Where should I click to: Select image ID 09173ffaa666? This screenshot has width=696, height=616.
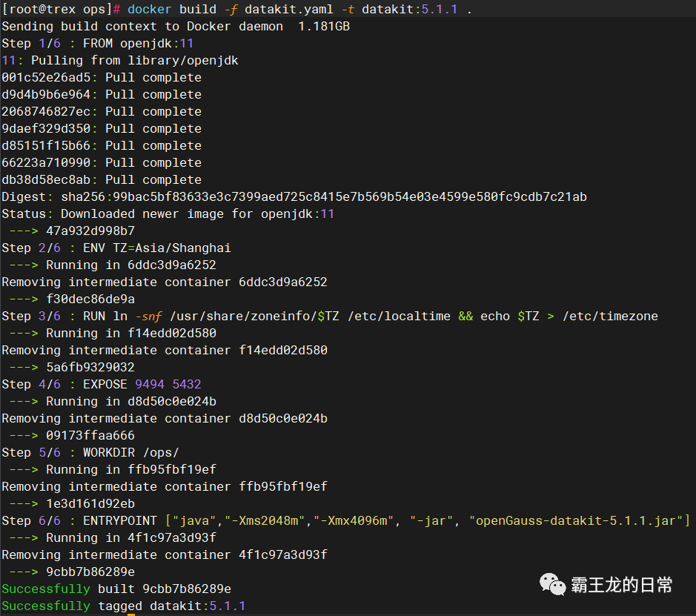[90, 436]
